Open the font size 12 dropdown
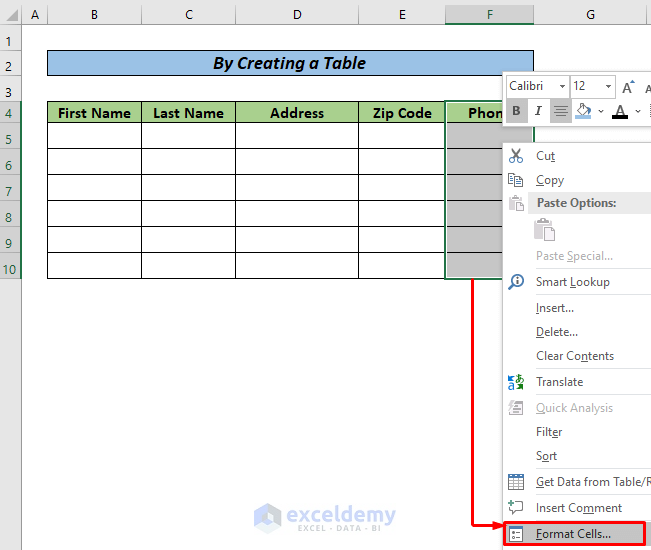This screenshot has width=651, height=550. [608, 86]
